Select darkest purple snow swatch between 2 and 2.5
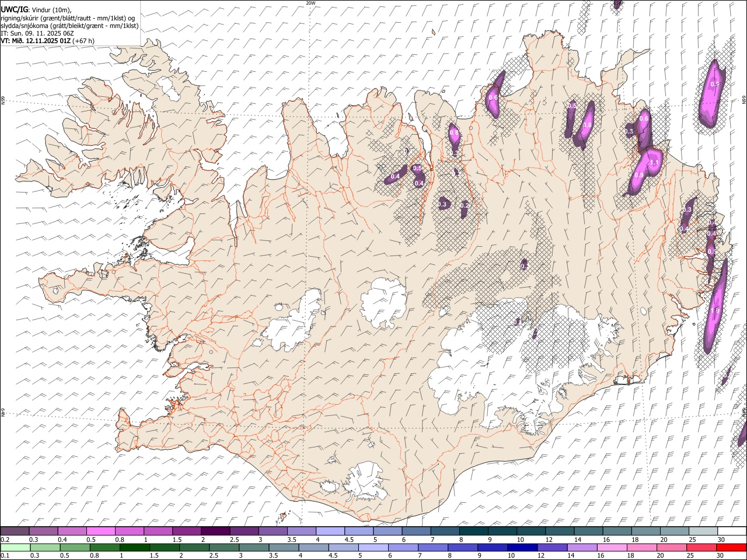 (x=215, y=531)
